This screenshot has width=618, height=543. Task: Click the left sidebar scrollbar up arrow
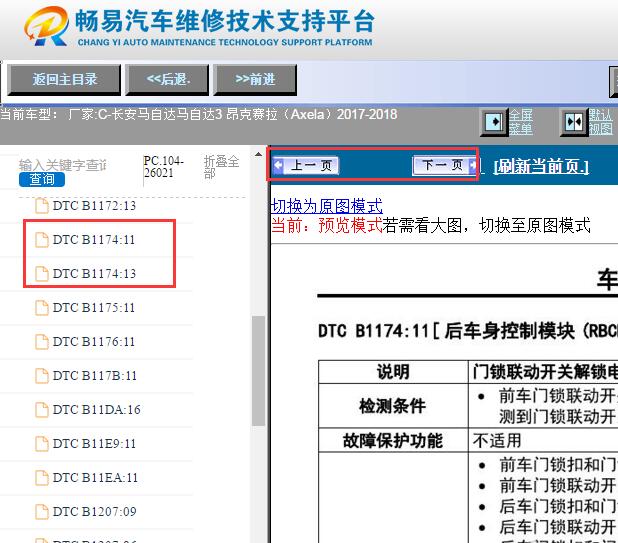[258, 154]
